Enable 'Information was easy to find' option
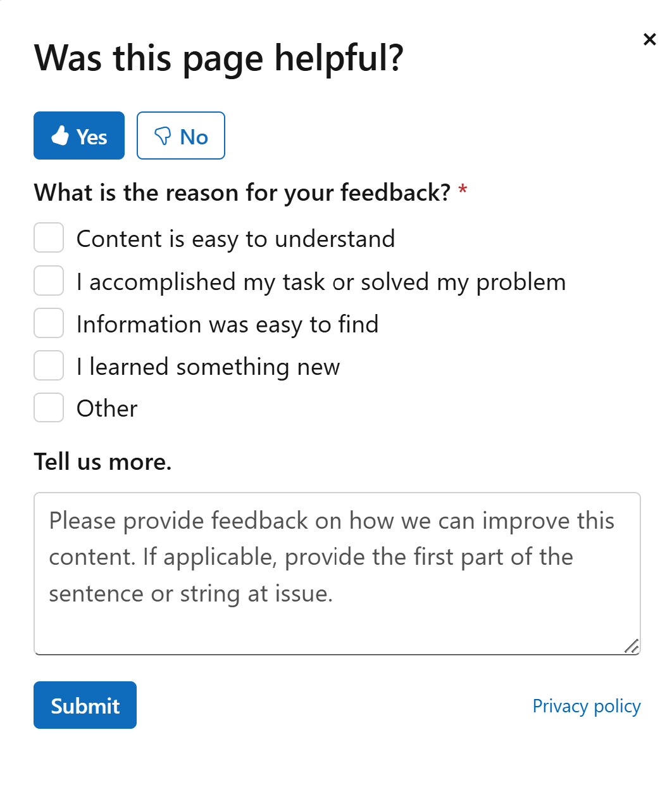This screenshot has height=794, width=672. (49, 323)
